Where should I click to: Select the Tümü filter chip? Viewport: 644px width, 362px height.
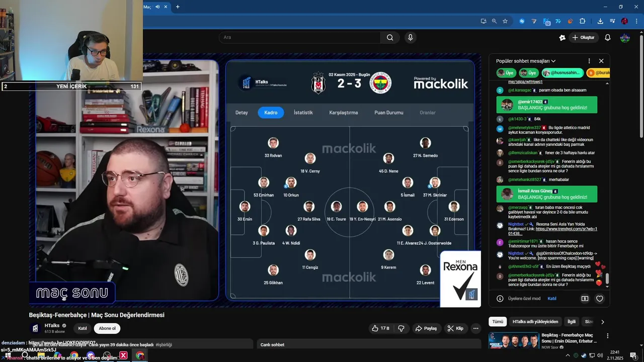coord(498,321)
